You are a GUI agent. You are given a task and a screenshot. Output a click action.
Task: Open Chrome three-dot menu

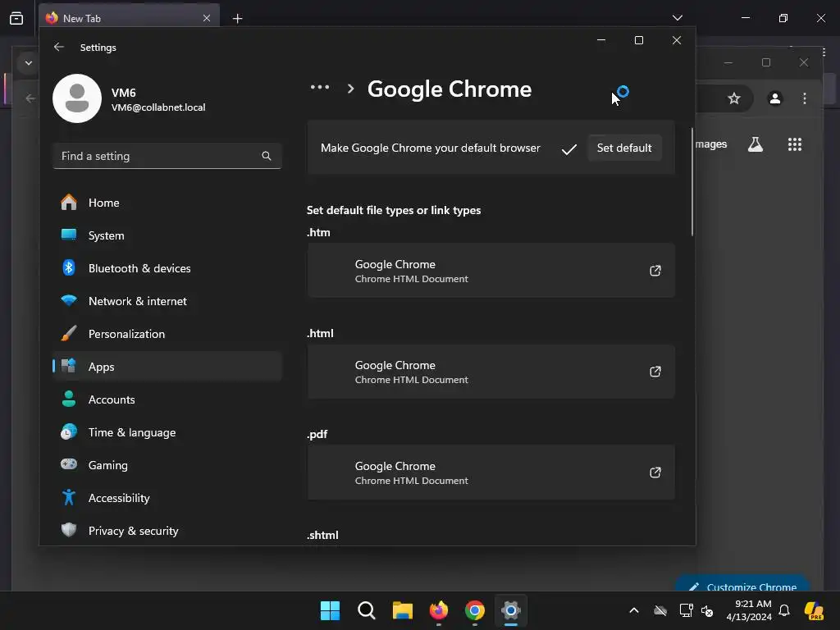coord(804,98)
